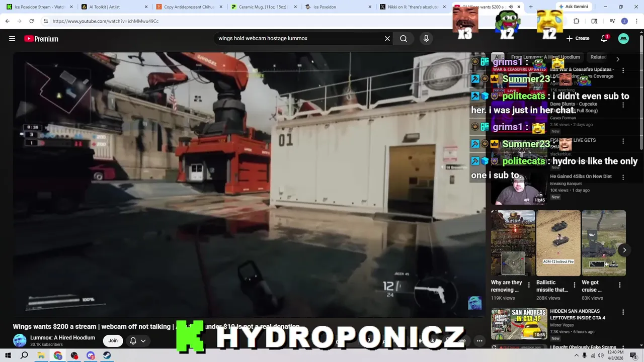Advance the Shorts shelf with next arrow
The image size is (644, 362).
pyautogui.click(x=624, y=250)
